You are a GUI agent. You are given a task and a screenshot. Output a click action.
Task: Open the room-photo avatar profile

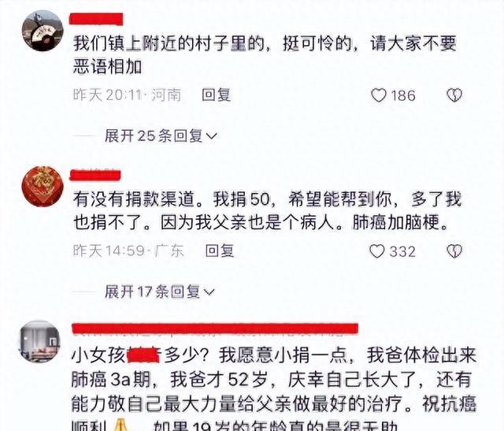40,342
